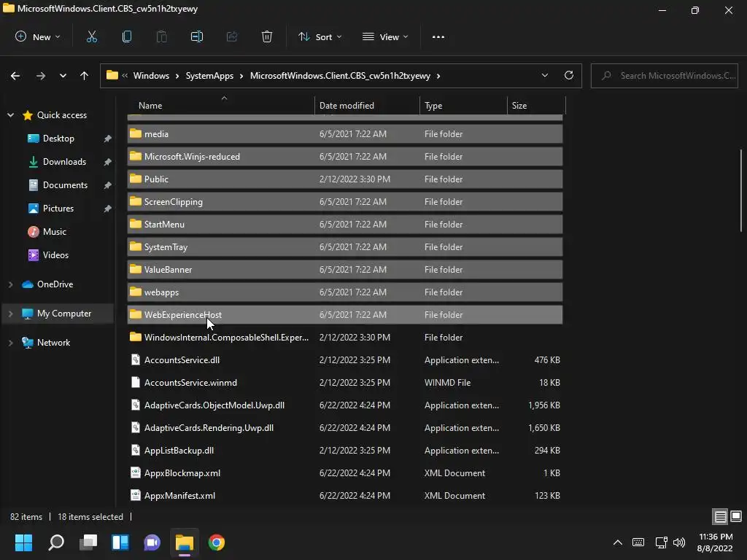Select the Microsoft.Winjs-reduced folder
Screen dimensions: 747x560
(345, 157)
